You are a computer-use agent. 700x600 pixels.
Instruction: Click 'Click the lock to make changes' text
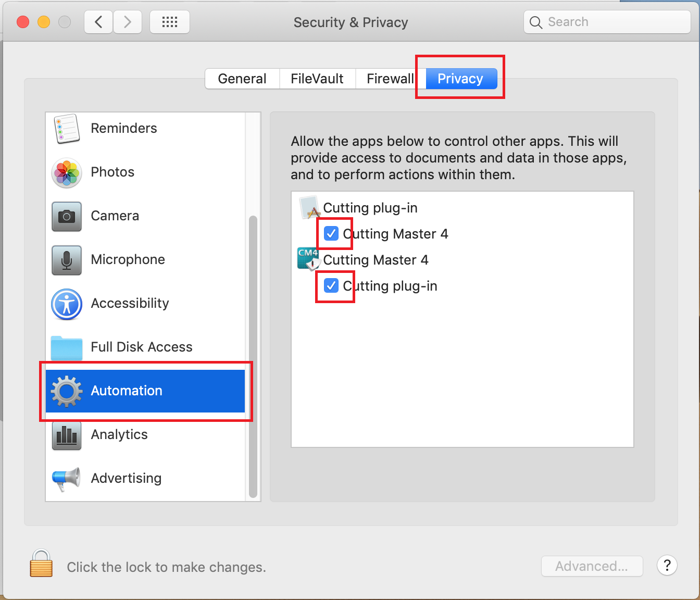(x=167, y=567)
